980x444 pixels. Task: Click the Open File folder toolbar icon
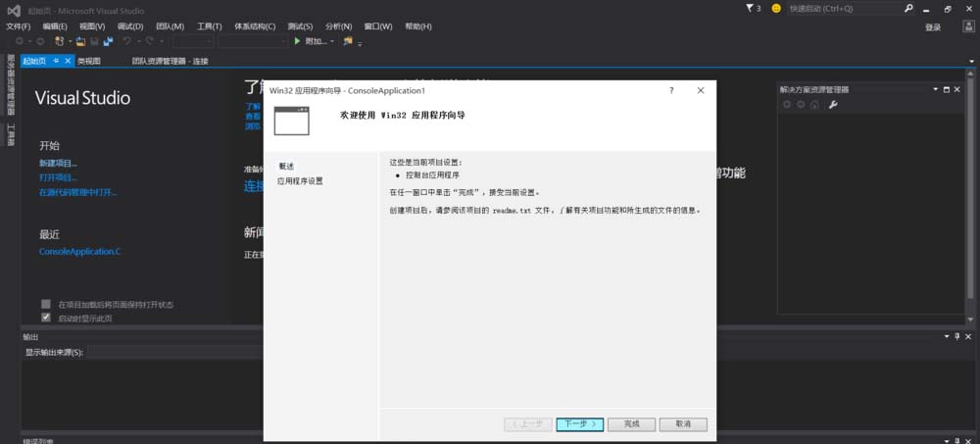tap(80, 41)
